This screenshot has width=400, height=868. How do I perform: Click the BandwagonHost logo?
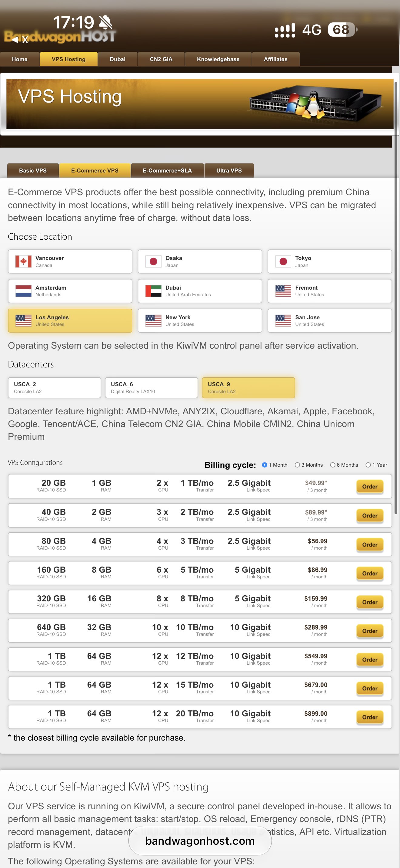[x=60, y=36]
